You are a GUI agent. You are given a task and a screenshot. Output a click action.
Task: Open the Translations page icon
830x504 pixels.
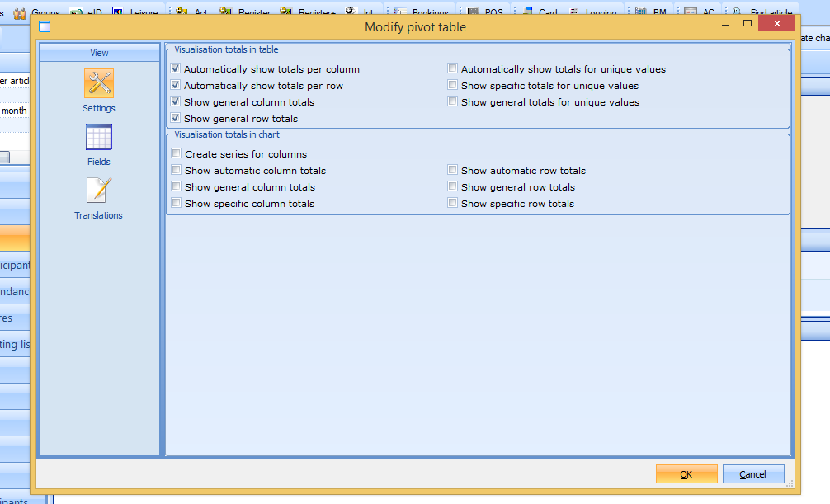tap(99, 191)
